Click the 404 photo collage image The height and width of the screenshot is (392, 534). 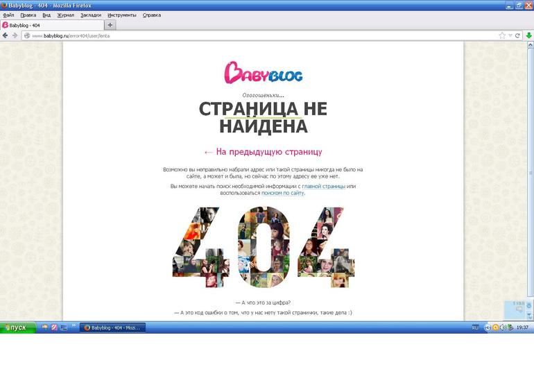click(264, 247)
